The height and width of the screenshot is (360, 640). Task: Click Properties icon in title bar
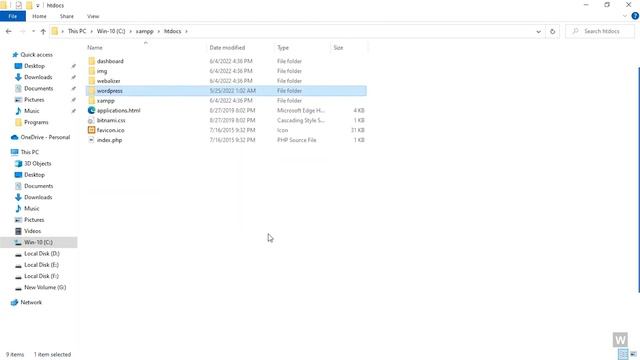pos(18,5)
